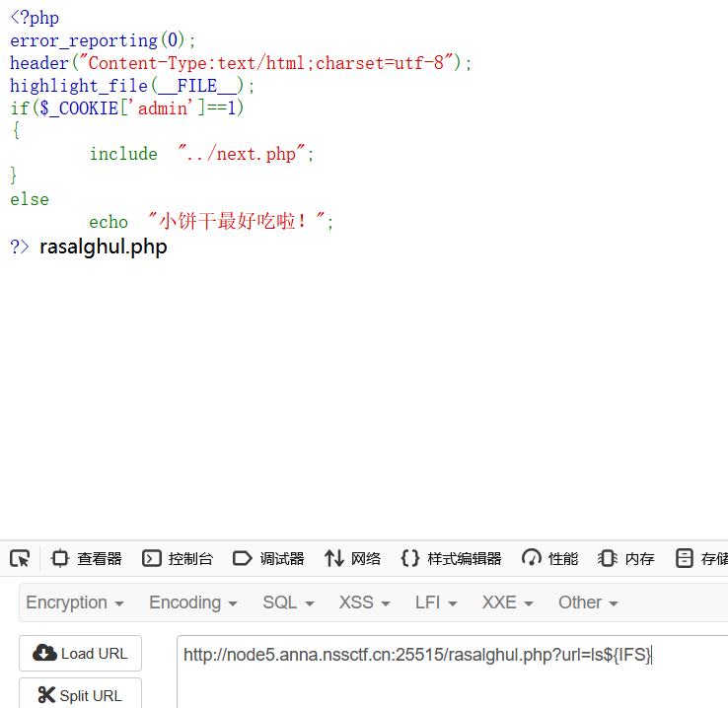Activate the element picker arrow icon

[x=20, y=558]
